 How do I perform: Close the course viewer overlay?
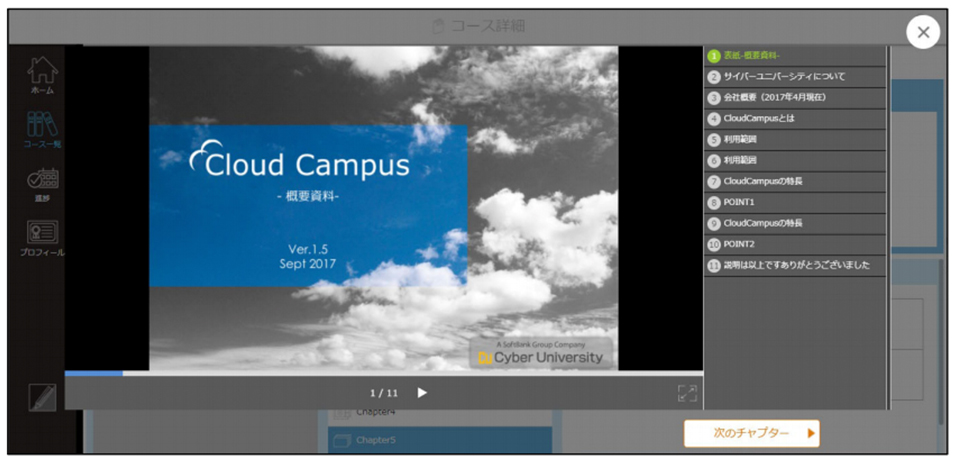click(x=923, y=32)
